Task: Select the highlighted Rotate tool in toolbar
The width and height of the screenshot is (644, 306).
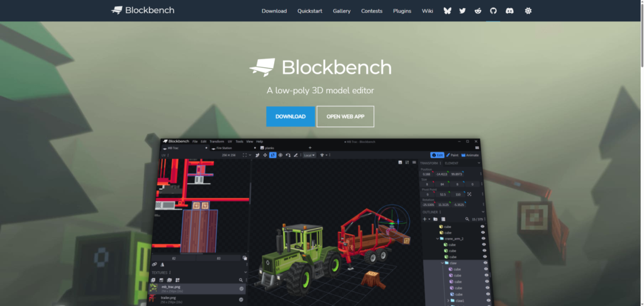Action: click(272, 155)
